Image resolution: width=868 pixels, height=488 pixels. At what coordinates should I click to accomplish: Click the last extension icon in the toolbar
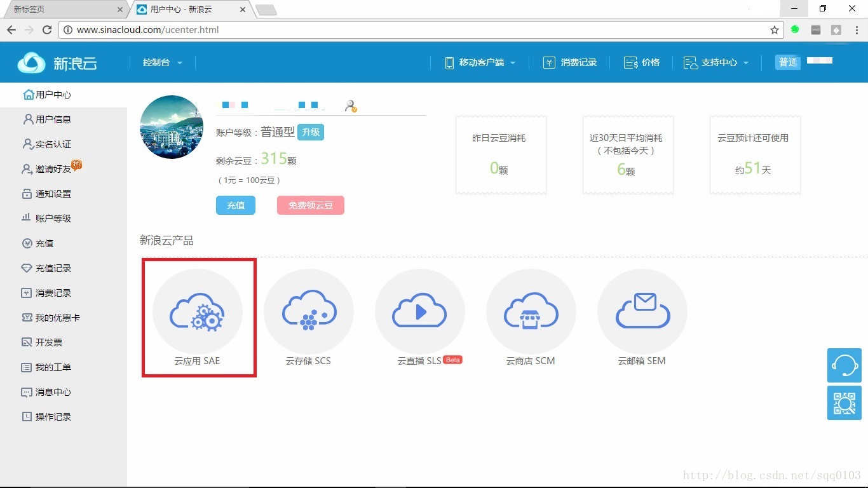[x=836, y=30]
